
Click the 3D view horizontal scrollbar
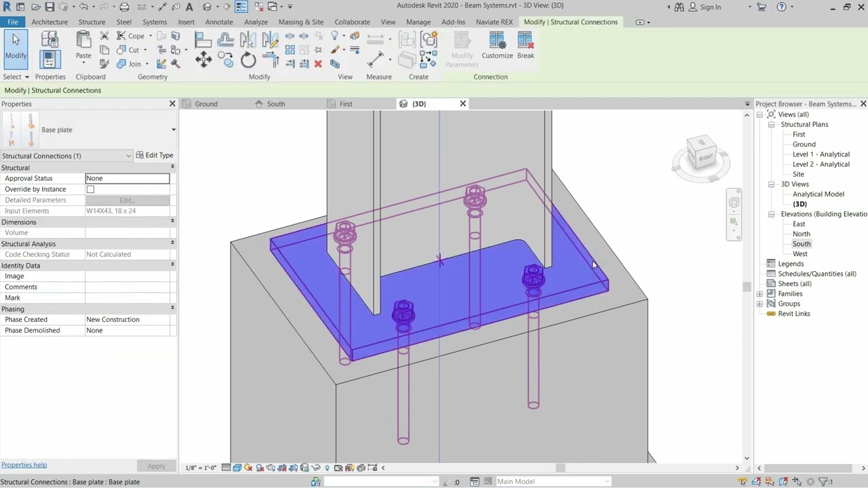pos(559,468)
